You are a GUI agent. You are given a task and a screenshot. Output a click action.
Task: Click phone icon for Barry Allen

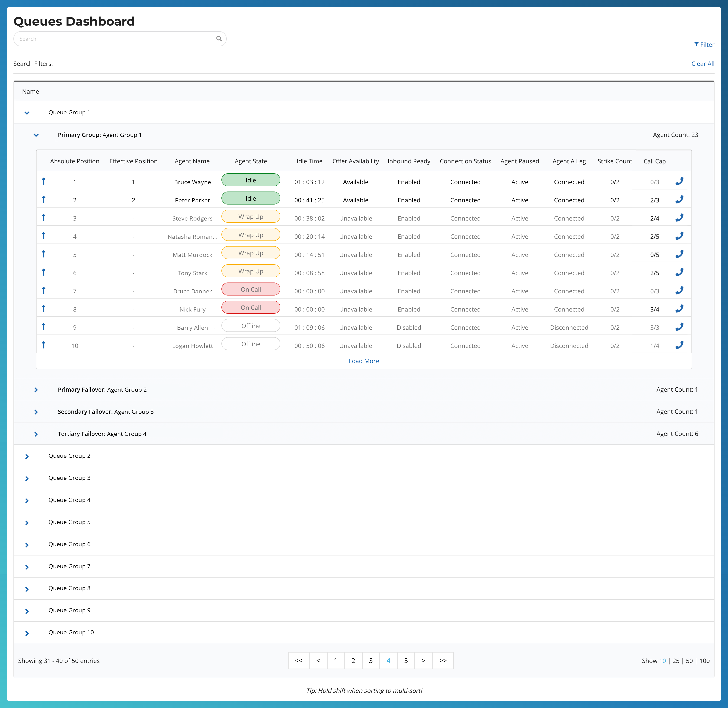[x=679, y=327]
